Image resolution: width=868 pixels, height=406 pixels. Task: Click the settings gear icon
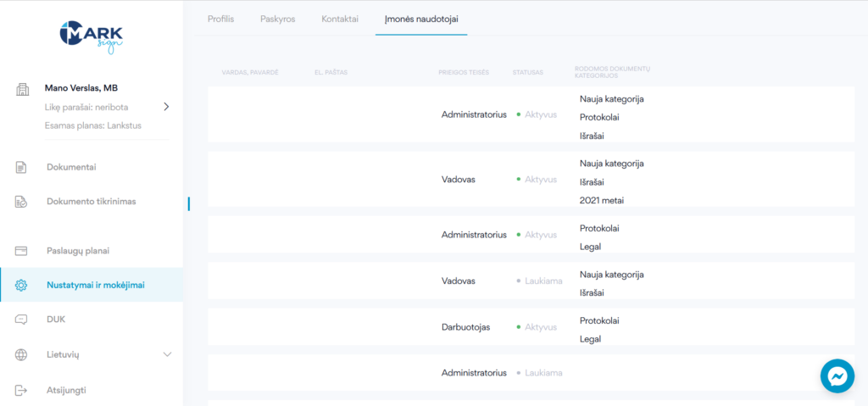pos(22,286)
